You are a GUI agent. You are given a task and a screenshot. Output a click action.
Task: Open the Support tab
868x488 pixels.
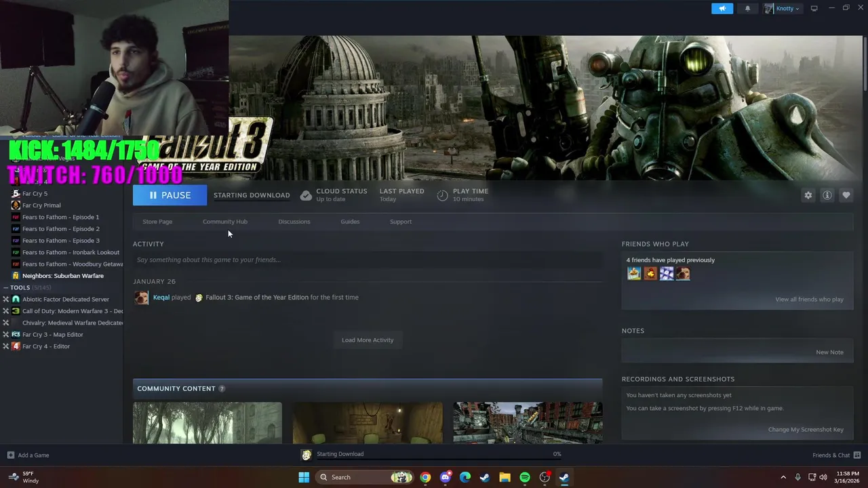click(401, 222)
